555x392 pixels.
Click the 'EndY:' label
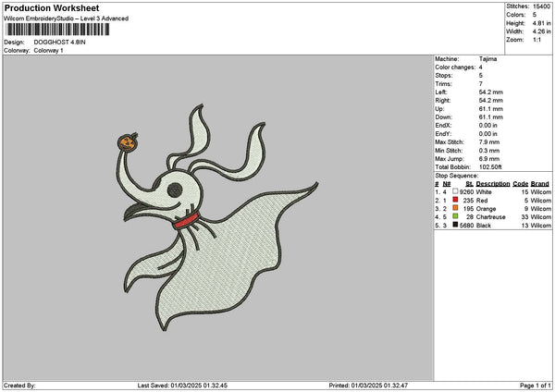443,134
